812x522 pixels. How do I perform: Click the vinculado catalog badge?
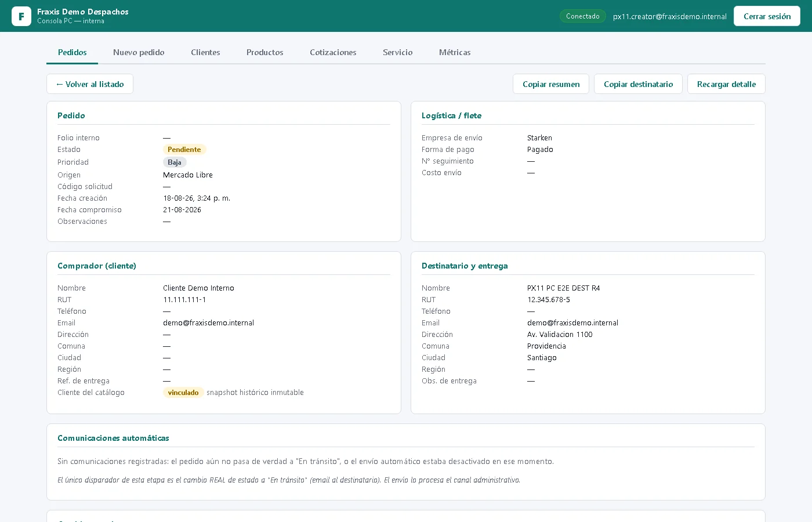[x=183, y=393]
